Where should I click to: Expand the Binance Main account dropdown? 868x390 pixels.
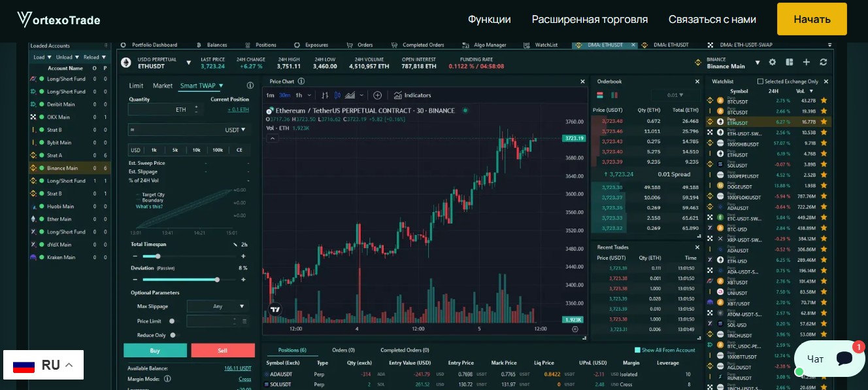pos(758,63)
